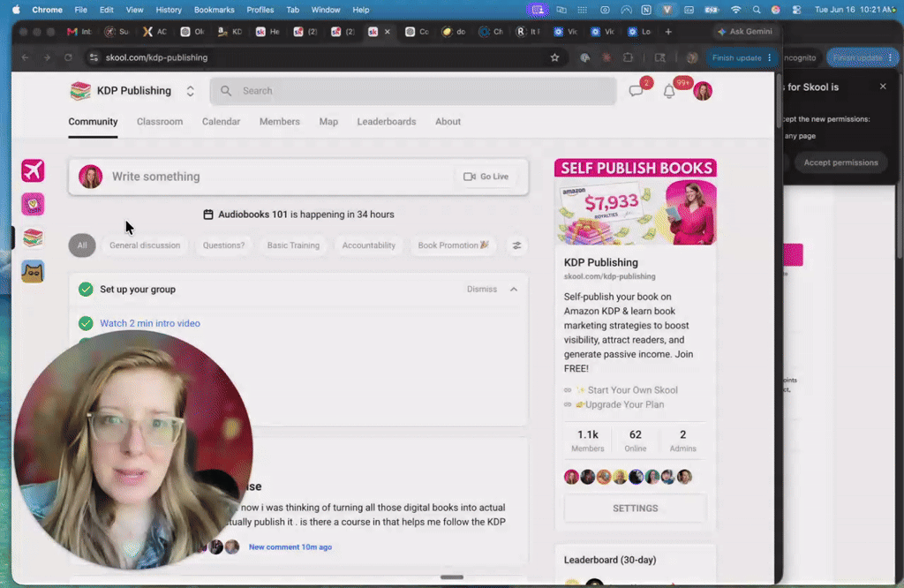Open the About tab
Screen dimensions: 904x588
448,122
